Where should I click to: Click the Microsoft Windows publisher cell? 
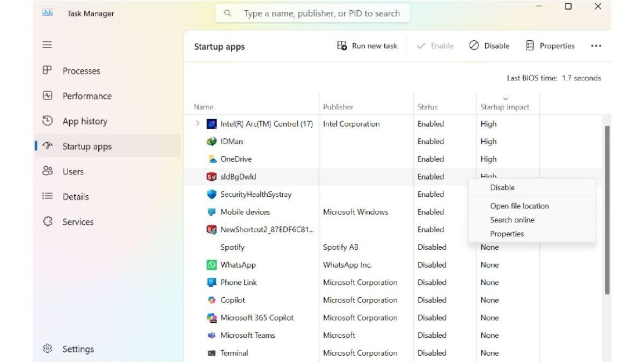[355, 212]
